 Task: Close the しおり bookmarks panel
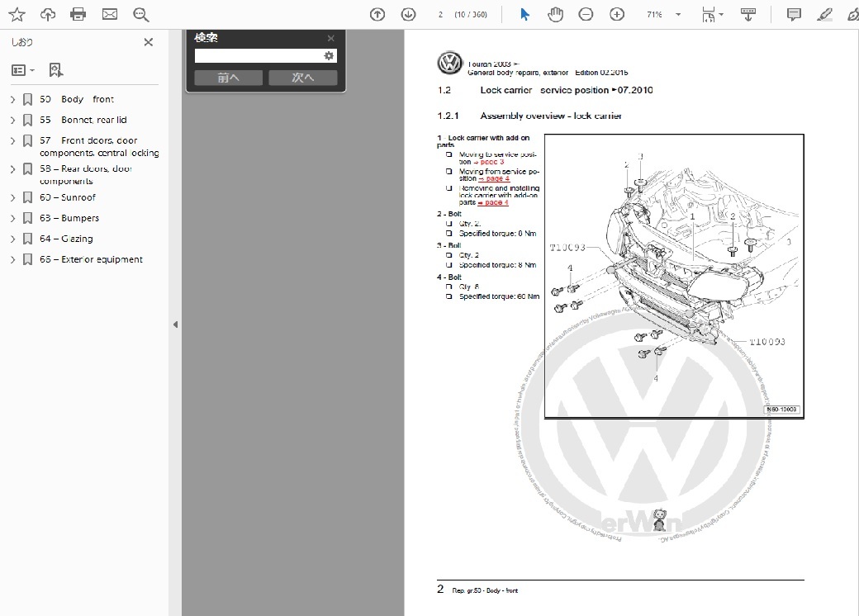point(149,42)
